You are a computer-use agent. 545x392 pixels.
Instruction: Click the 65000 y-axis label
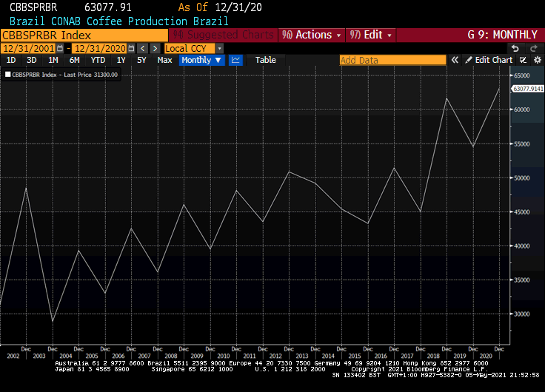point(522,75)
